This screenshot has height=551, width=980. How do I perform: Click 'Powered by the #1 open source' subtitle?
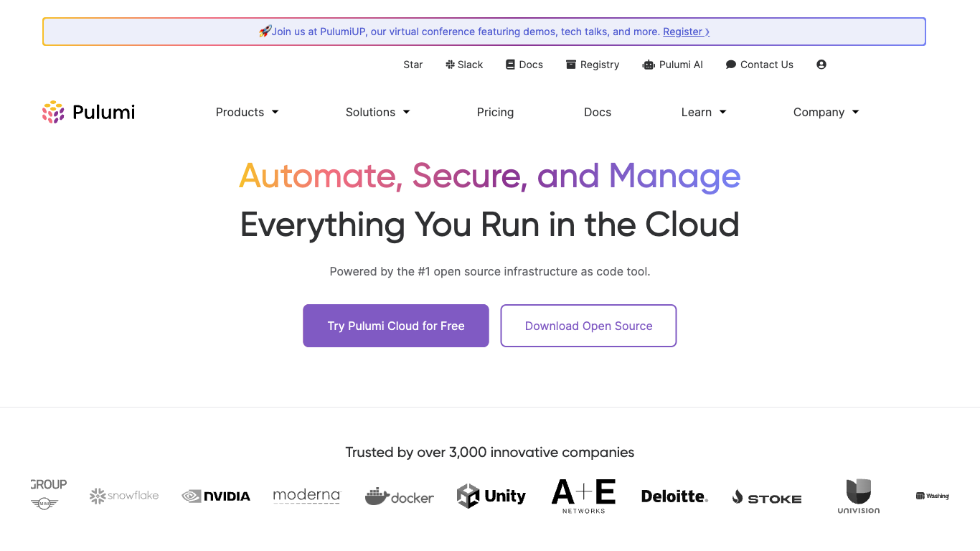click(490, 271)
